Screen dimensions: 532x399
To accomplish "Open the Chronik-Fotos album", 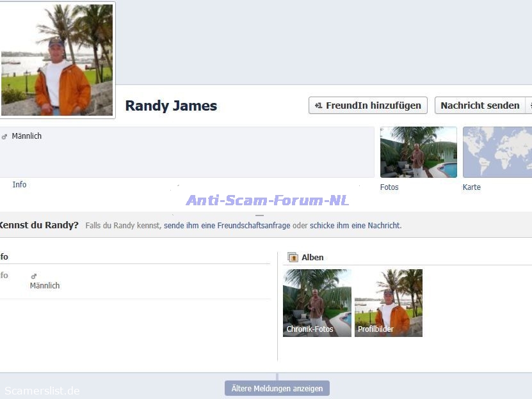I will (317, 303).
